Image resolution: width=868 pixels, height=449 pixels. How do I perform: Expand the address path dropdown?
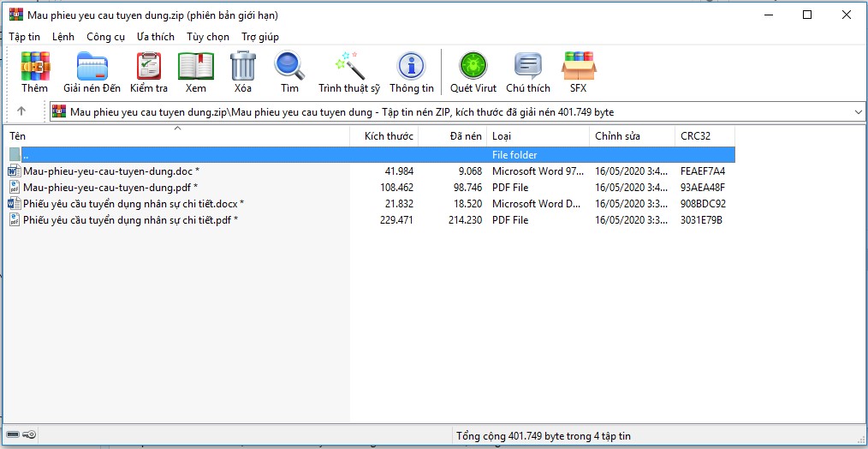[858, 112]
